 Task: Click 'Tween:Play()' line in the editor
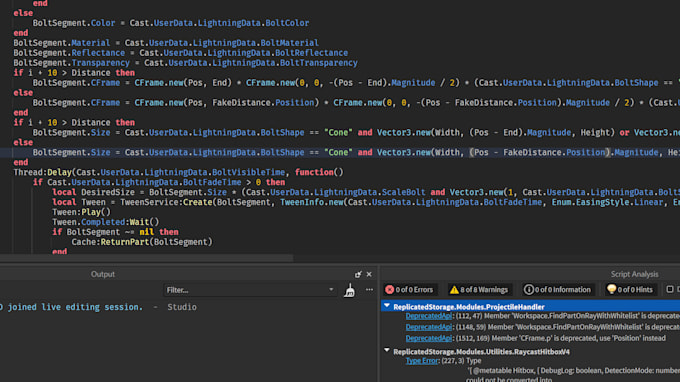pos(81,212)
